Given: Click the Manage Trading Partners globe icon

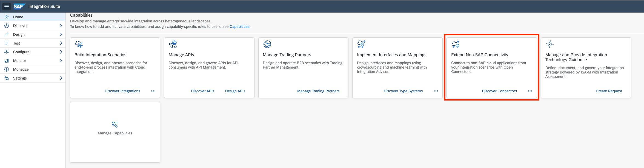Looking at the screenshot, I should click(267, 44).
